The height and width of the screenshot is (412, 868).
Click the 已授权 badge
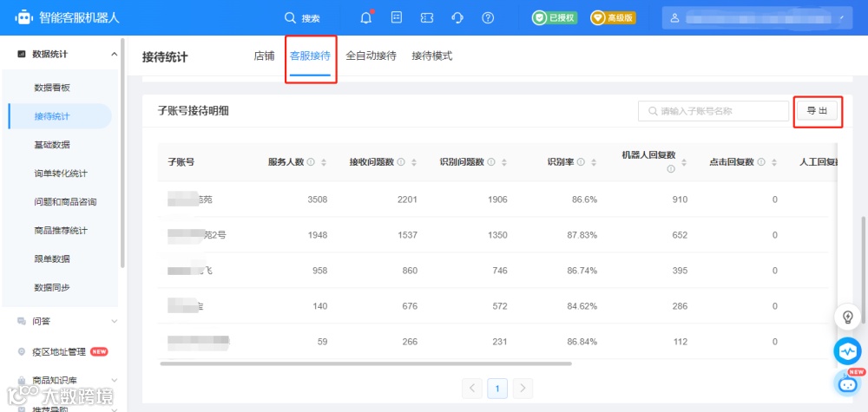[556, 17]
